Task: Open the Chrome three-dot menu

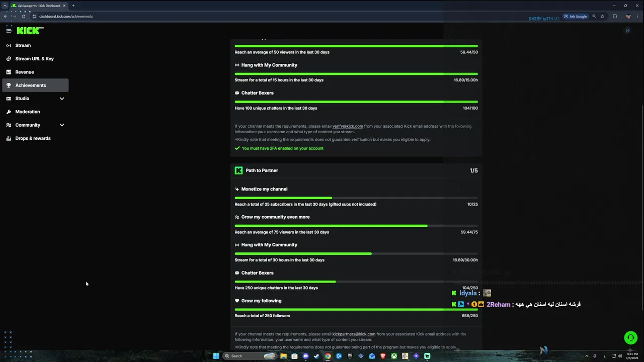Action: pos(638,17)
